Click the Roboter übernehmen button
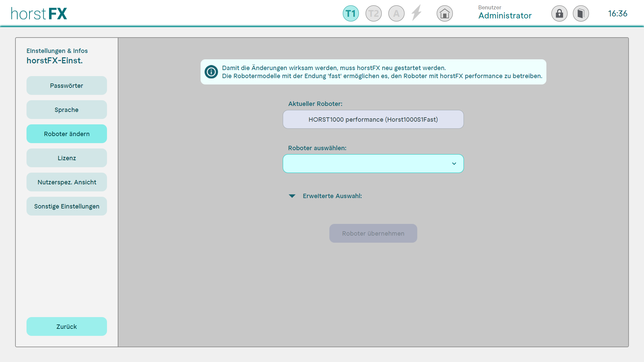This screenshot has height=362, width=644. tap(373, 233)
